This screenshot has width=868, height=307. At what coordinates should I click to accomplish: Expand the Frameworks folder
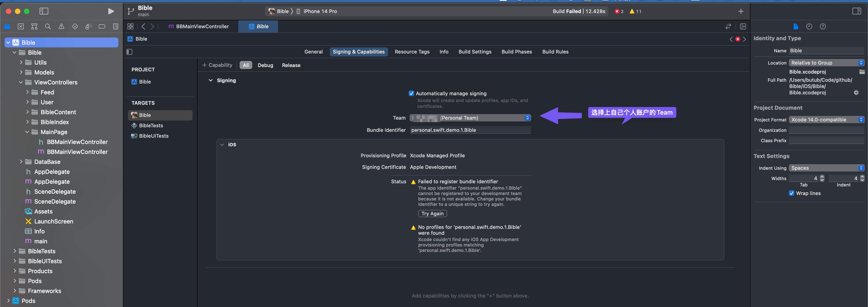coord(14,291)
